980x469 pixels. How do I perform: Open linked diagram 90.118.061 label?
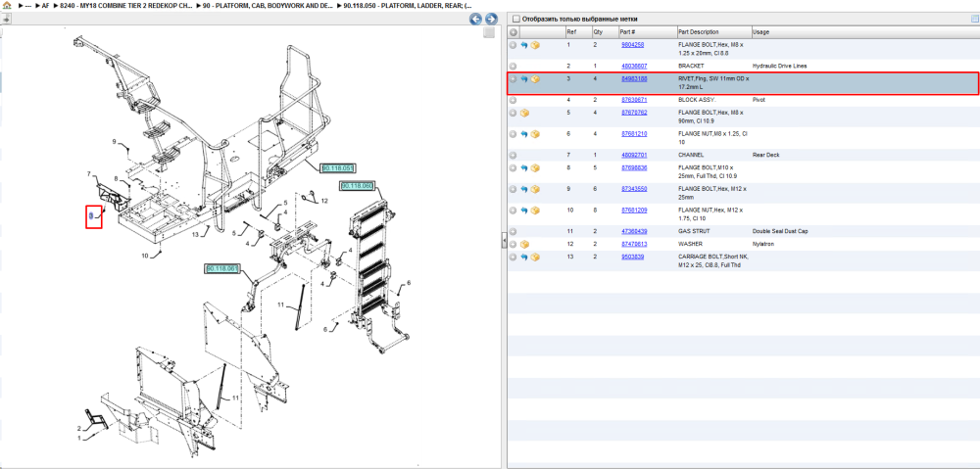[221, 268]
